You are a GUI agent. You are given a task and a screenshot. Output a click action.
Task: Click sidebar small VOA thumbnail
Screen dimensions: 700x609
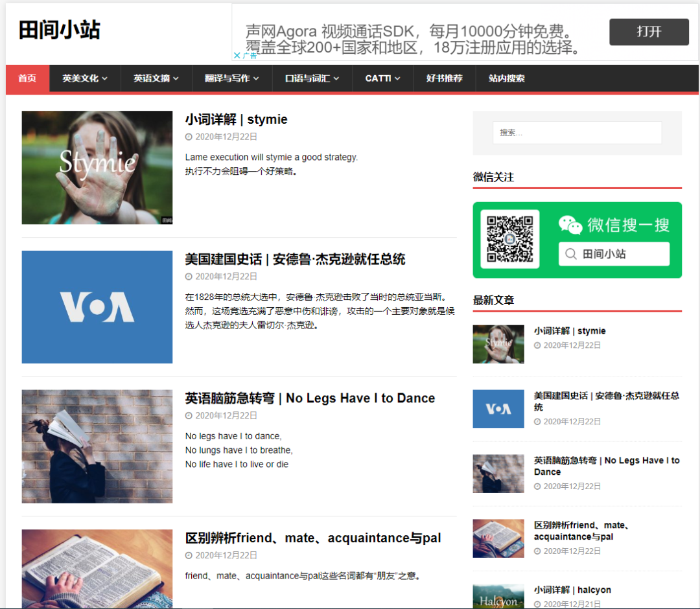pos(498,409)
